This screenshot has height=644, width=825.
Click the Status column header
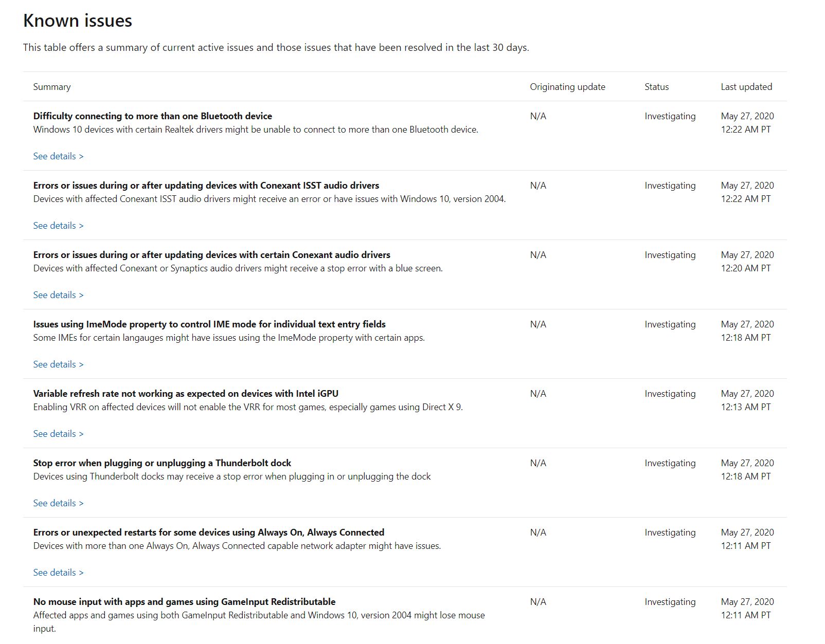656,87
